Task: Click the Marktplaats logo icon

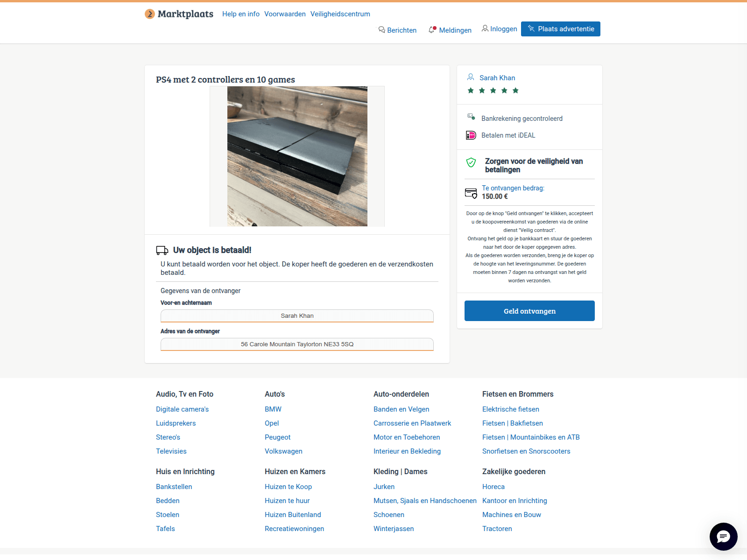Action: point(149,14)
